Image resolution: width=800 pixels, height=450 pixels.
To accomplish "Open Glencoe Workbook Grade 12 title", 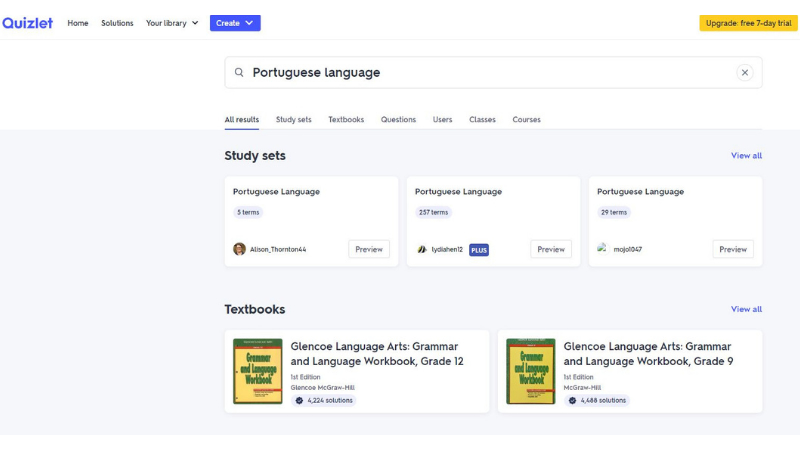I will [x=377, y=354].
